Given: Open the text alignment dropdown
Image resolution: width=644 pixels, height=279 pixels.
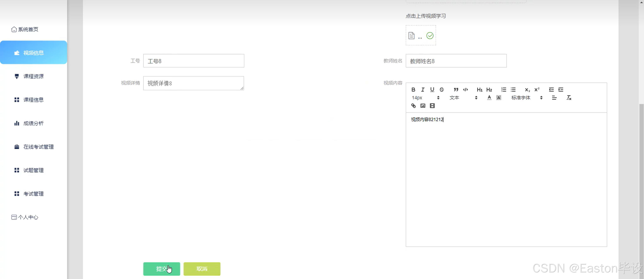Looking at the screenshot, I should pos(554,98).
